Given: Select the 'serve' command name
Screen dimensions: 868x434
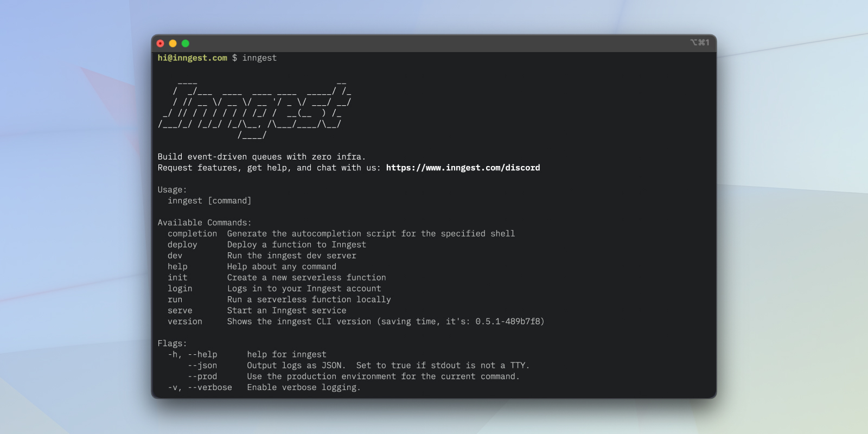Looking at the screenshot, I should [180, 310].
